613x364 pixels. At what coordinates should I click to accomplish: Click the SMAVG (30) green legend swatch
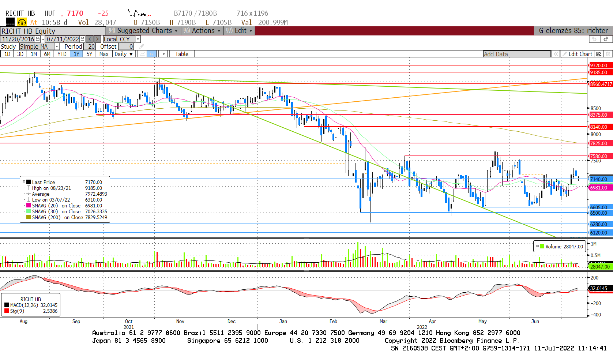point(29,211)
